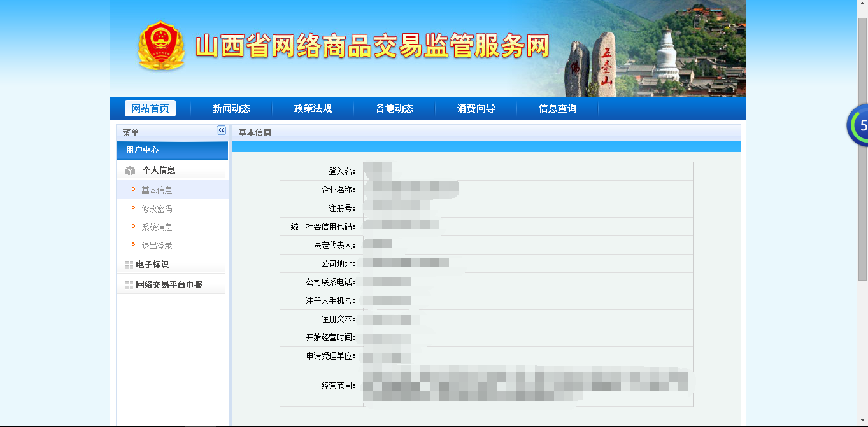Screen dimensions: 868x427
Task: Select 基本信息 in the sidebar
Action: pyautogui.click(x=157, y=190)
